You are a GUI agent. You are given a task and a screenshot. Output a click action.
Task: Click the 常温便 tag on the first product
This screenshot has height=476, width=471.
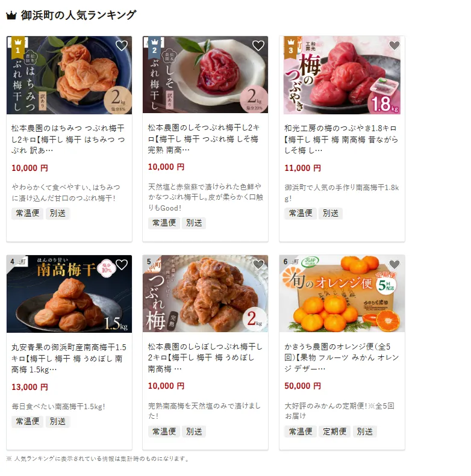click(27, 213)
